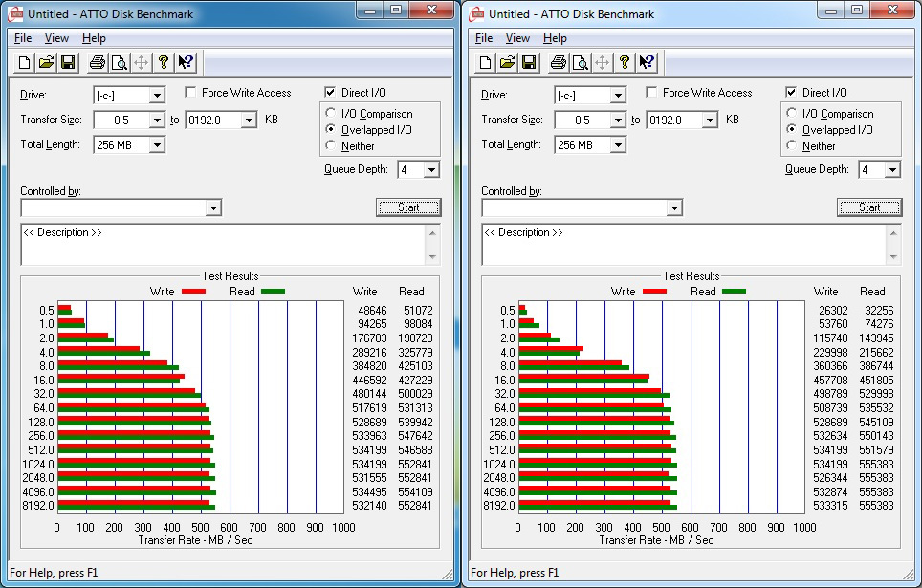This screenshot has width=922, height=588.
Task: Select I/O Comparison in right window
Action: click(792, 113)
